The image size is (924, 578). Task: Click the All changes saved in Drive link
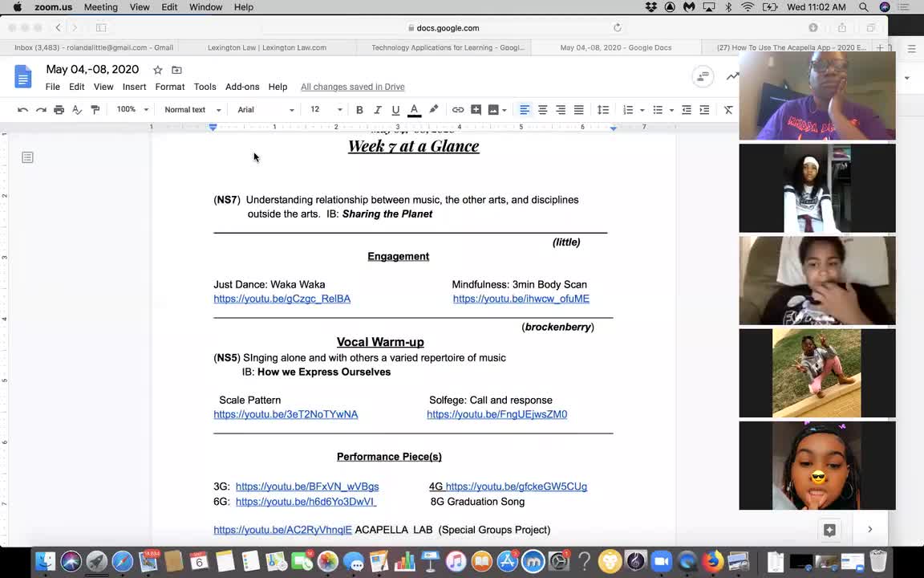(352, 87)
